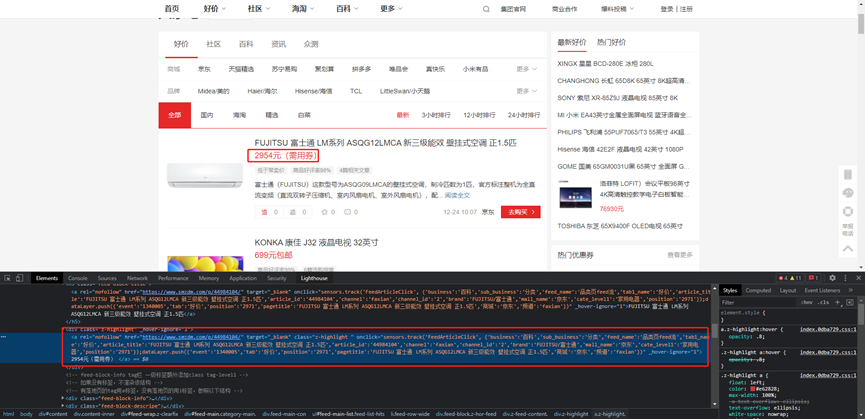
Task: Click the search magnifier icon in site header
Action: (486, 9)
